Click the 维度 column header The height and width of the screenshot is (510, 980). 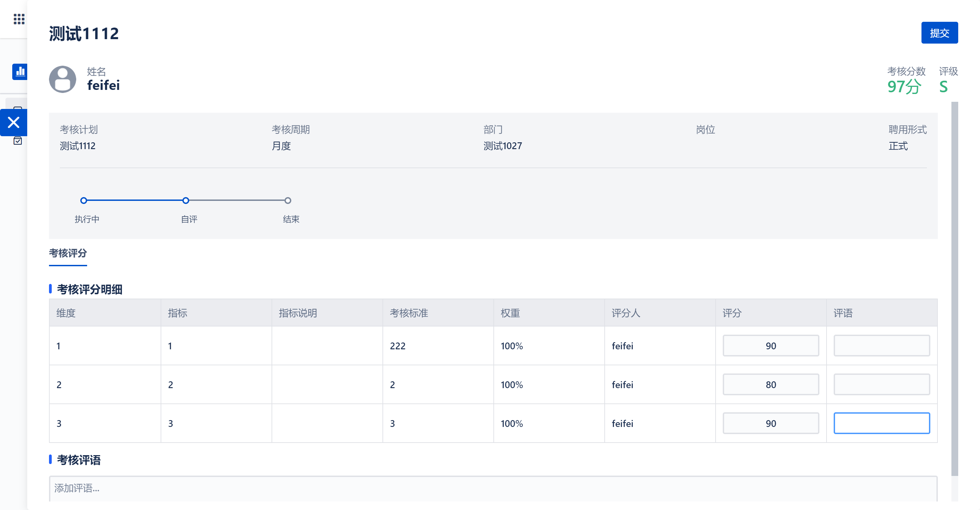105,313
